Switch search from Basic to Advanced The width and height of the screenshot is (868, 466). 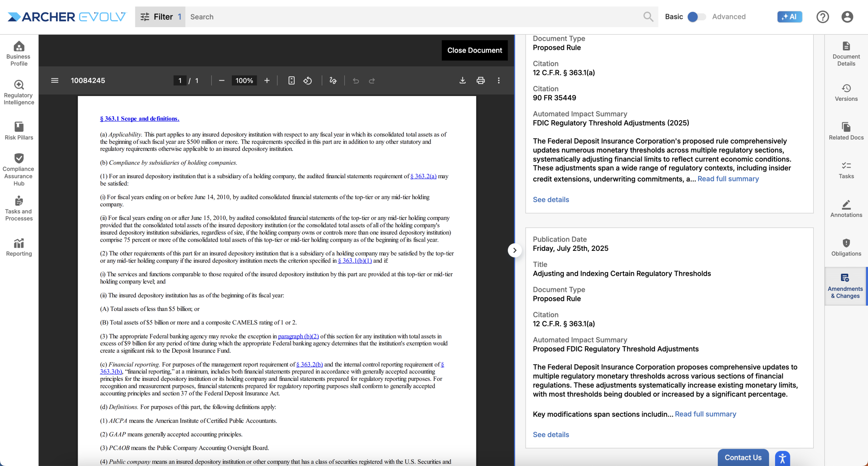696,17
